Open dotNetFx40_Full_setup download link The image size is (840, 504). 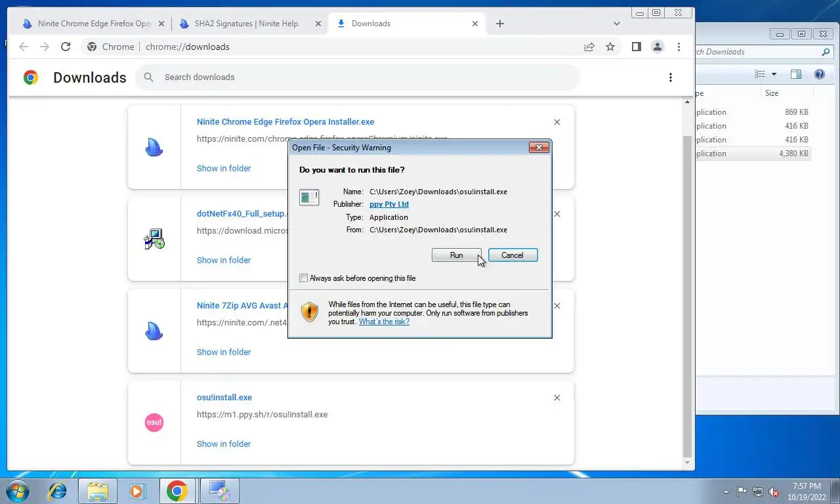[241, 214]
